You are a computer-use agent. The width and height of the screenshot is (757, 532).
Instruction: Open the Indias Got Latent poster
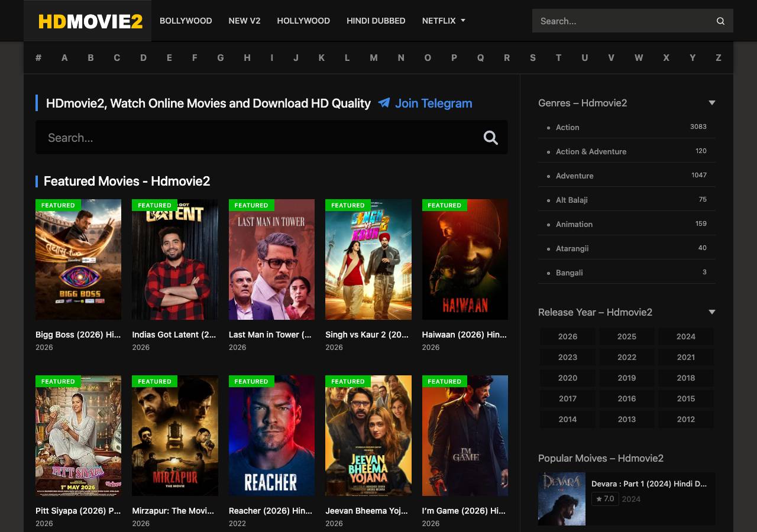point(175,259)
